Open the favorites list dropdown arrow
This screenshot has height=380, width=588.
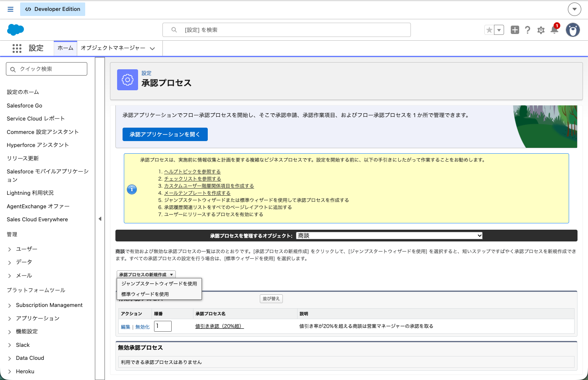(499, 30)
